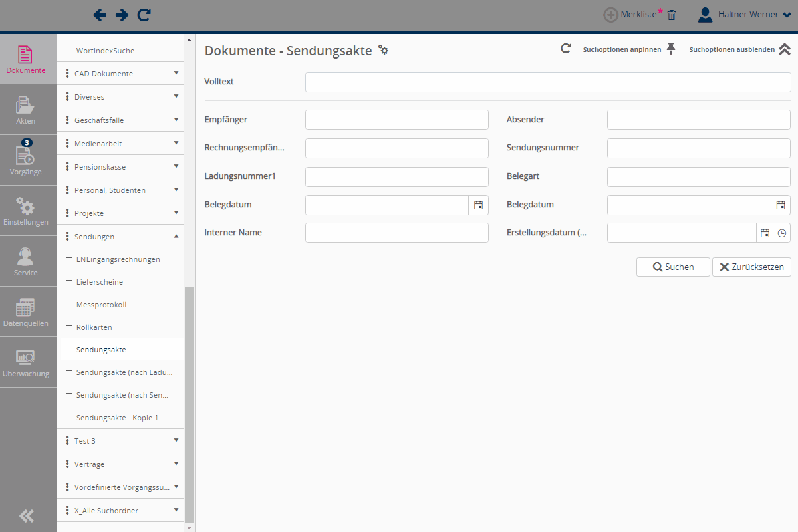Click the Merkliste trash icon
The width and height of the screenshot is (798, 532).
[672, 15]
